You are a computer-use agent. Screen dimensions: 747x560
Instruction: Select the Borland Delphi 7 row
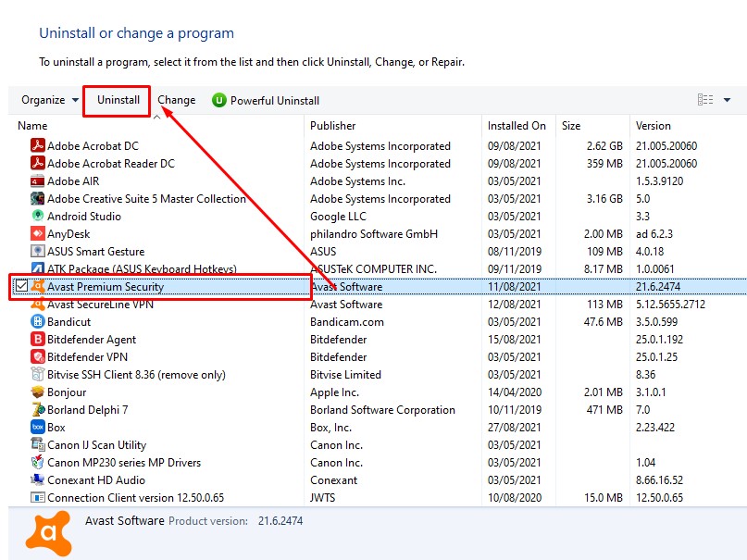coord(378,409)
